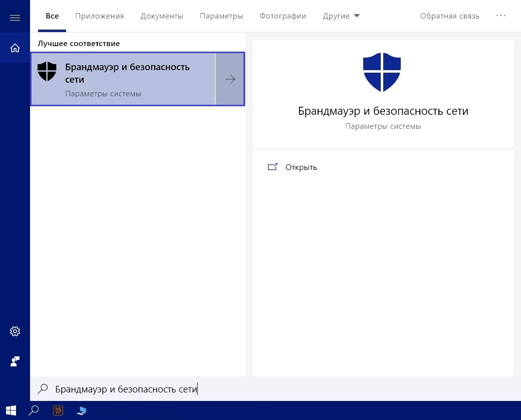Screen dimensions: 521x420
Task: Switch to the Все tab
Action: 52,16
